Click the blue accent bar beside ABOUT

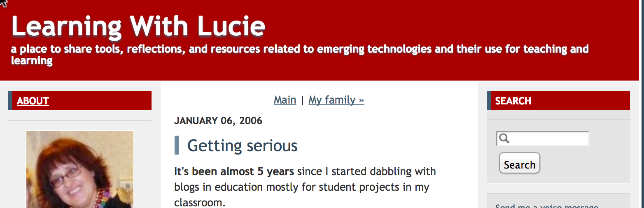(x=10, y=101)
